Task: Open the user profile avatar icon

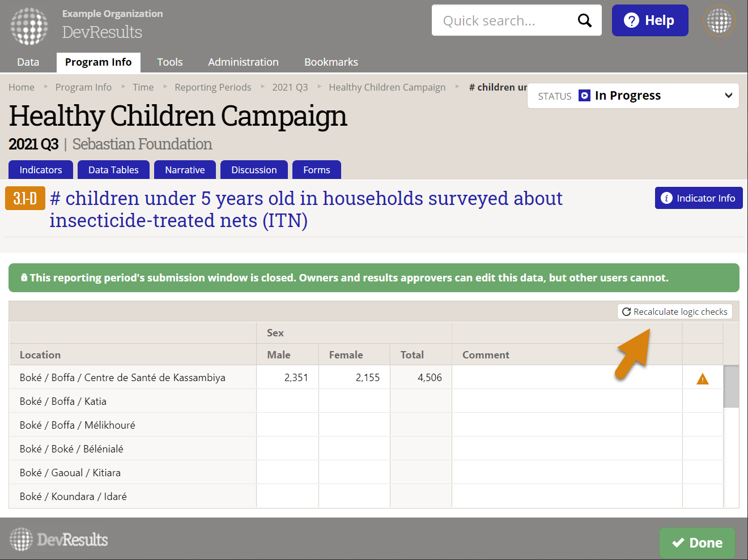Action: [x=719, y=21]
